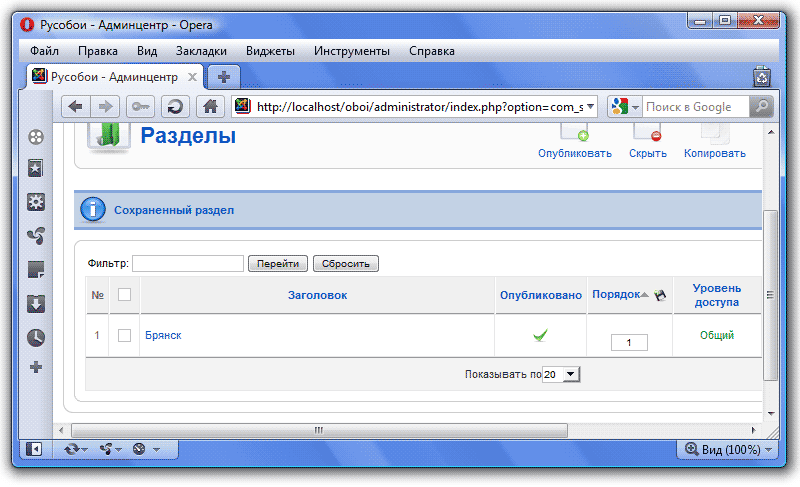Image resolution: width=800 pixels, height=487 pixels.
Task: Tick the checkbox for the Брянск row
Action: [x=125, y=336]
